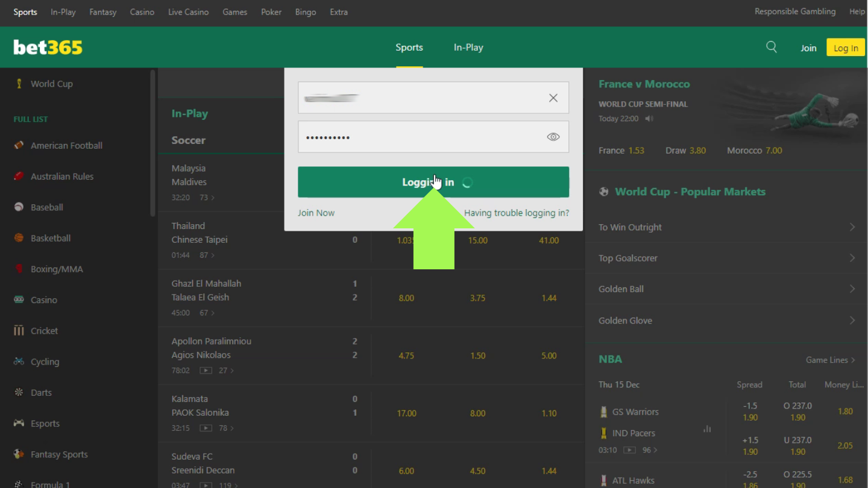
Task: Click 'Having trouble logging in?' link
Action: coord(516,213)
